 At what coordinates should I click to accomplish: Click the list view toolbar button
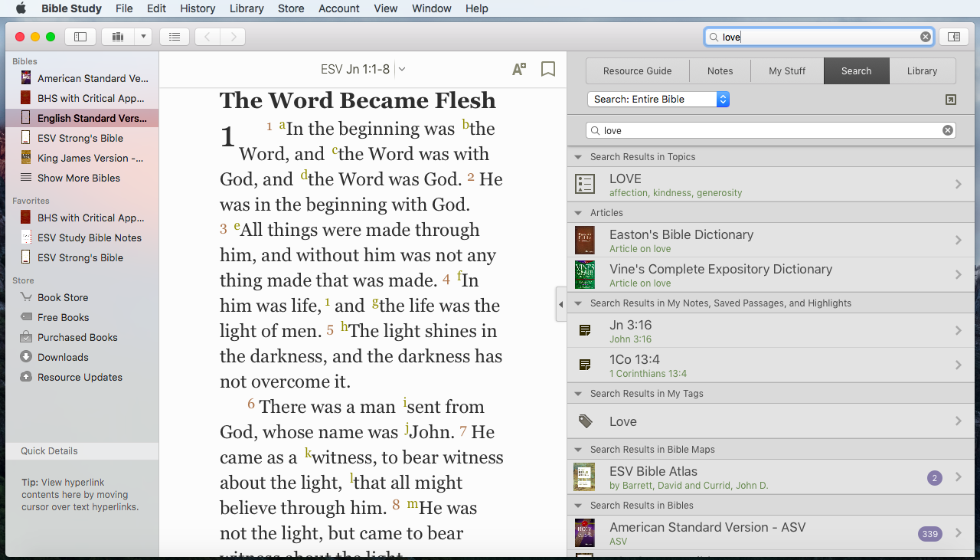(175, 36)
